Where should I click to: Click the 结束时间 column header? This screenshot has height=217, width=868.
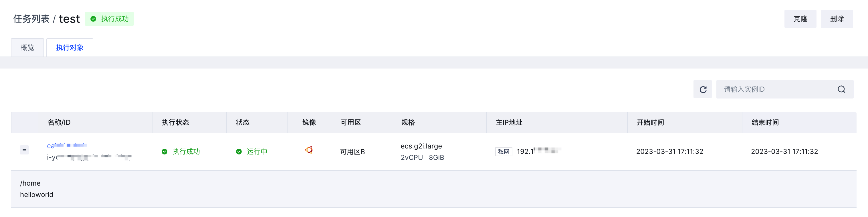pyautogui.click(x=765, y=122)
